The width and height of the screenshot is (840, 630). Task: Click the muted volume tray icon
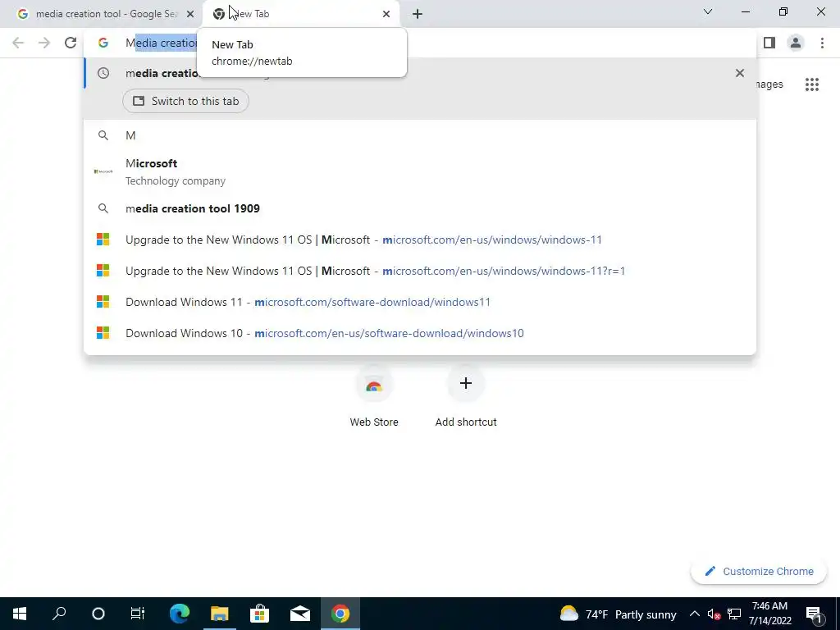pos(714,614)
